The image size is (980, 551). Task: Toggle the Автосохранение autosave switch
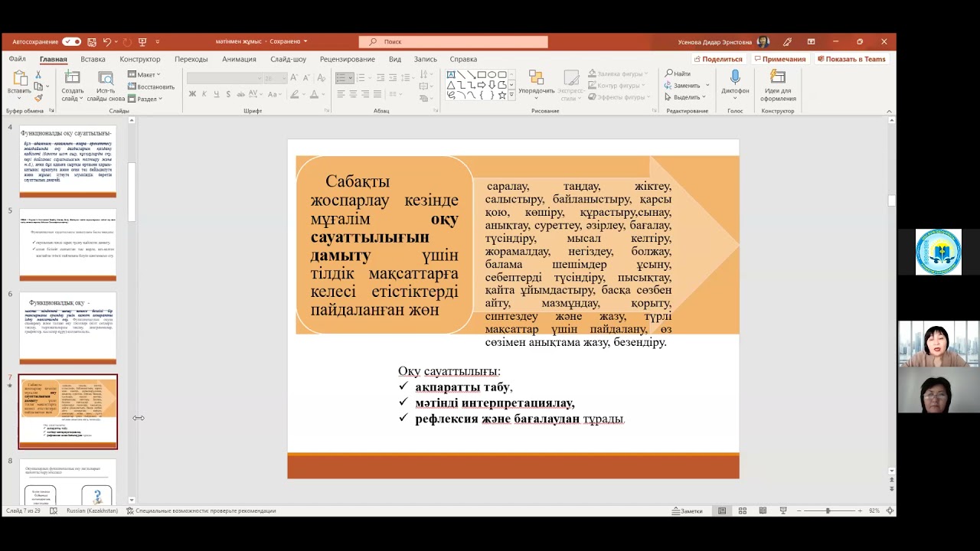tap(72, 41)
